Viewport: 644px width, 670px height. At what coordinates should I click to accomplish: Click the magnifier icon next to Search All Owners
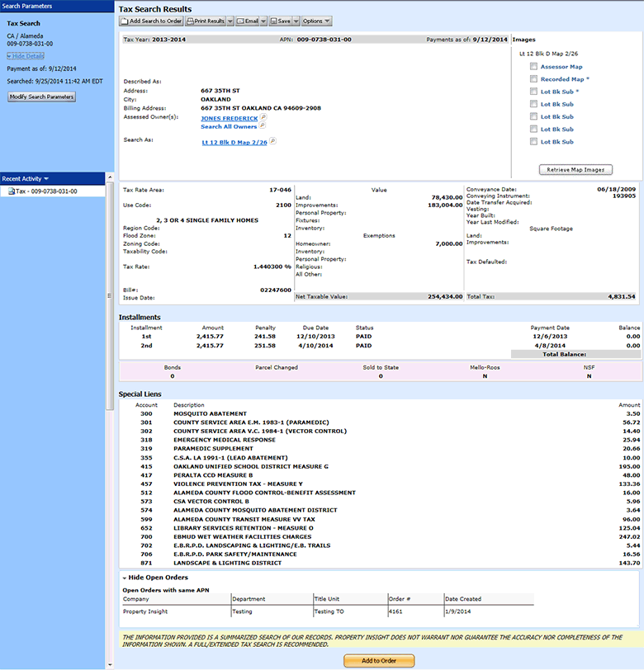click(x=263, y=126)
